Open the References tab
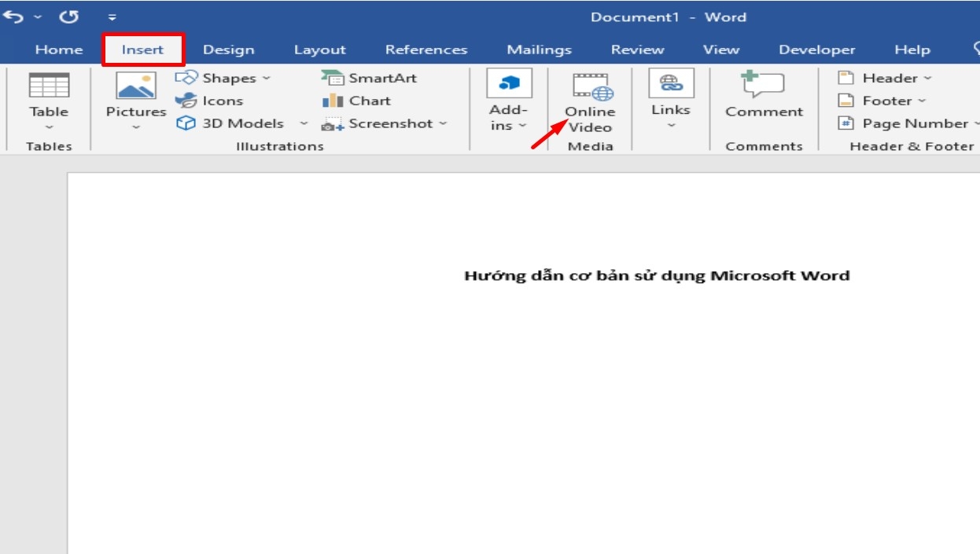The width and height of the screenshot is (980, 554). click(426, 50)
